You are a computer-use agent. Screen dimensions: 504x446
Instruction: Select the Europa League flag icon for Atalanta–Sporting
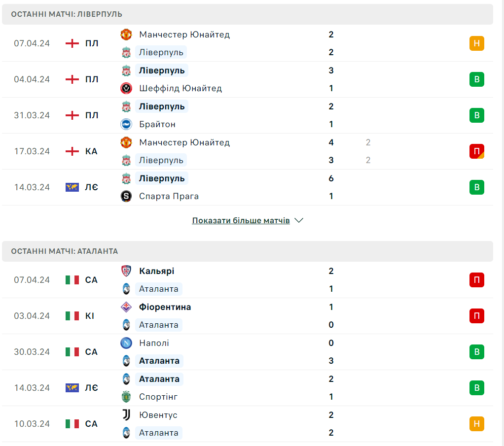72,388
